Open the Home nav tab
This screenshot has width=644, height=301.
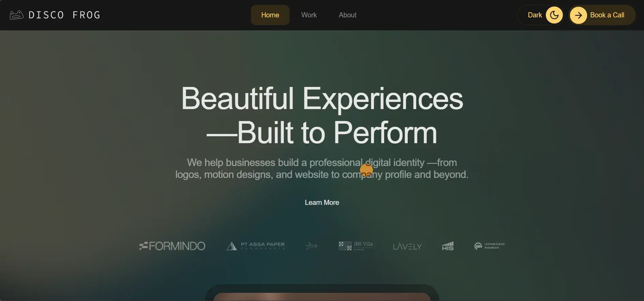click(x=270, y=15)
